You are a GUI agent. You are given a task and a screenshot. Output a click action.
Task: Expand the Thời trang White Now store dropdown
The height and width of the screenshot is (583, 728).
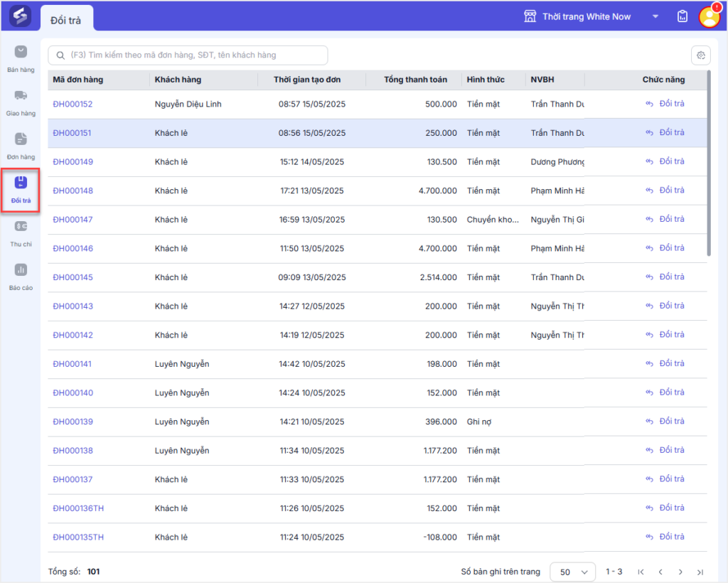click(655, 17)
